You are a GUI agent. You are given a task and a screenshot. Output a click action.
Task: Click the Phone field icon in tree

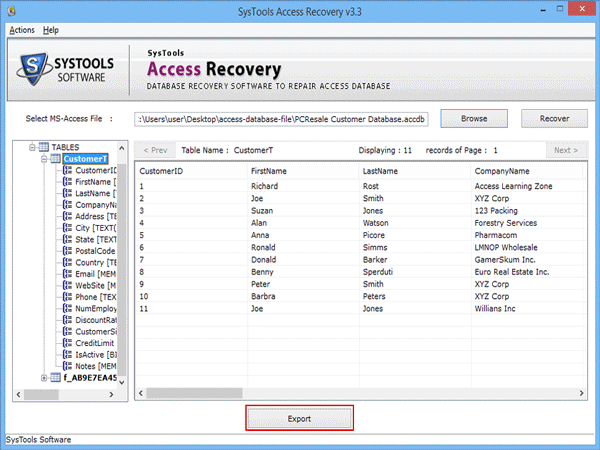click(67, 297)
